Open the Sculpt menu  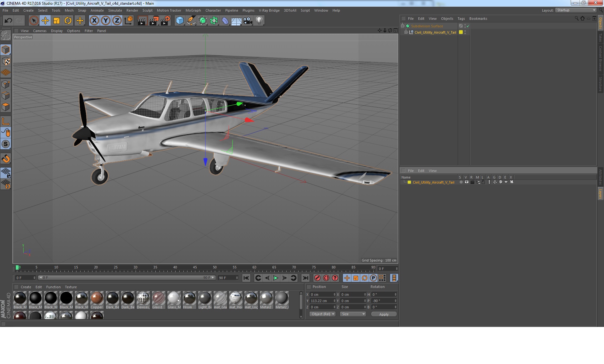(147, 10)
